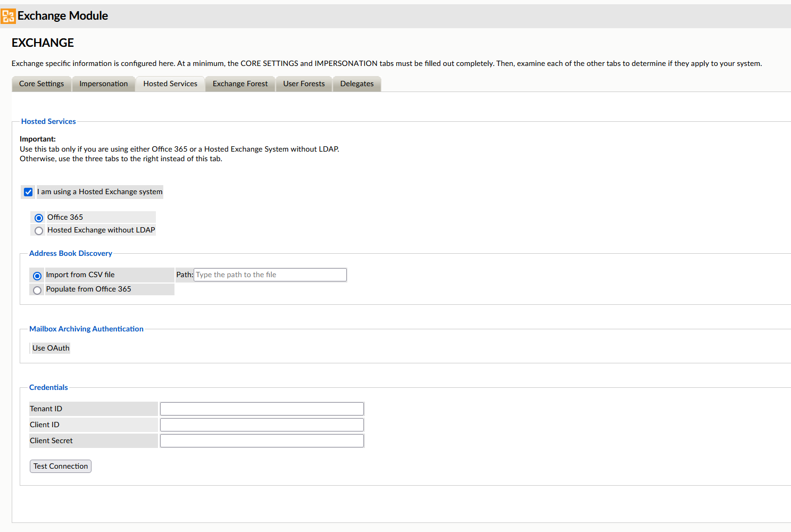Click the Address Book Discovery section label
The width and height of the screenshot is (791, 532).
[70, 253]
